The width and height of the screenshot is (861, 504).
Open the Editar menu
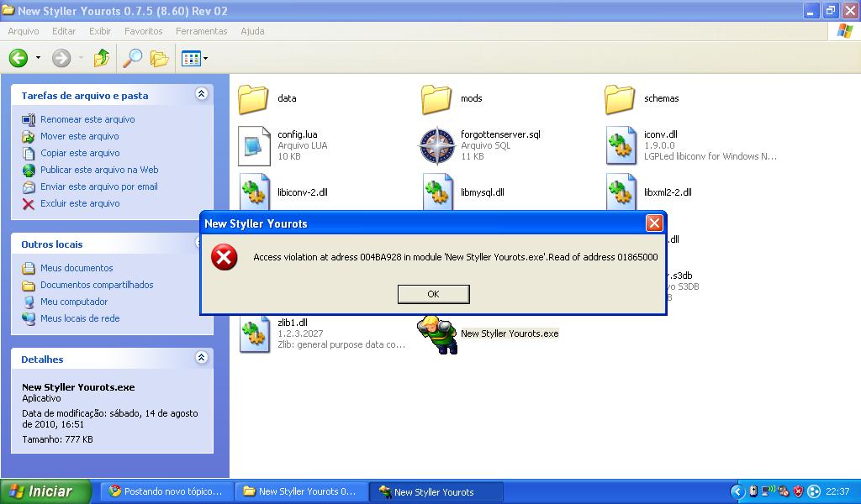click(64, 31)
